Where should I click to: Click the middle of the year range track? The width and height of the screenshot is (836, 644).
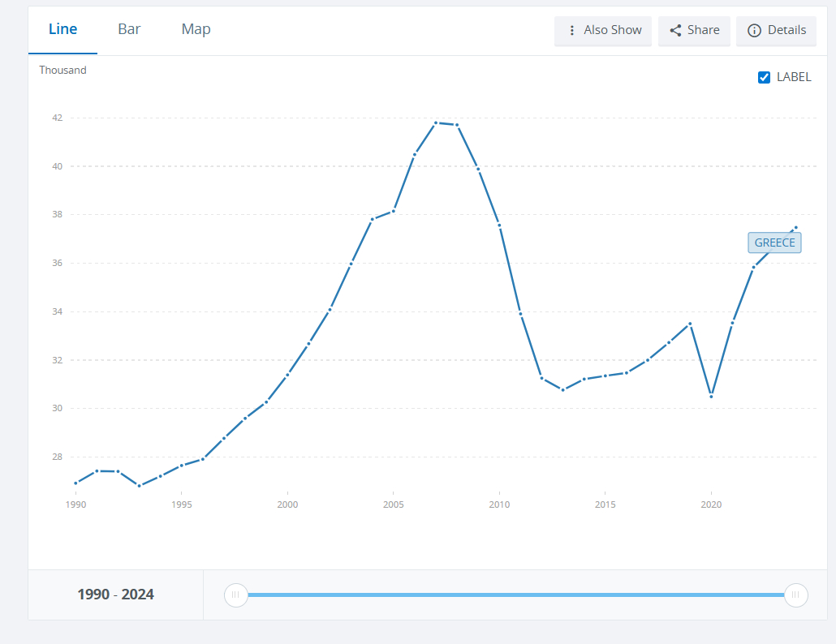pos(515,595)
